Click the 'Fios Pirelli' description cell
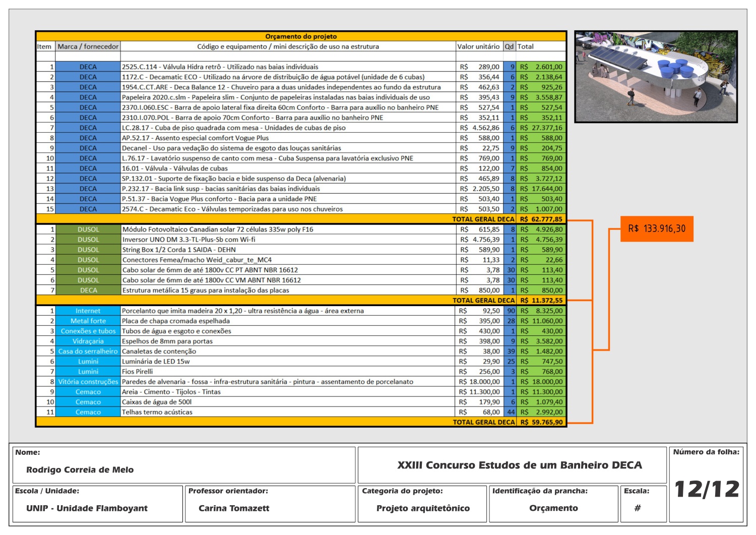 [x=288, y=371]
